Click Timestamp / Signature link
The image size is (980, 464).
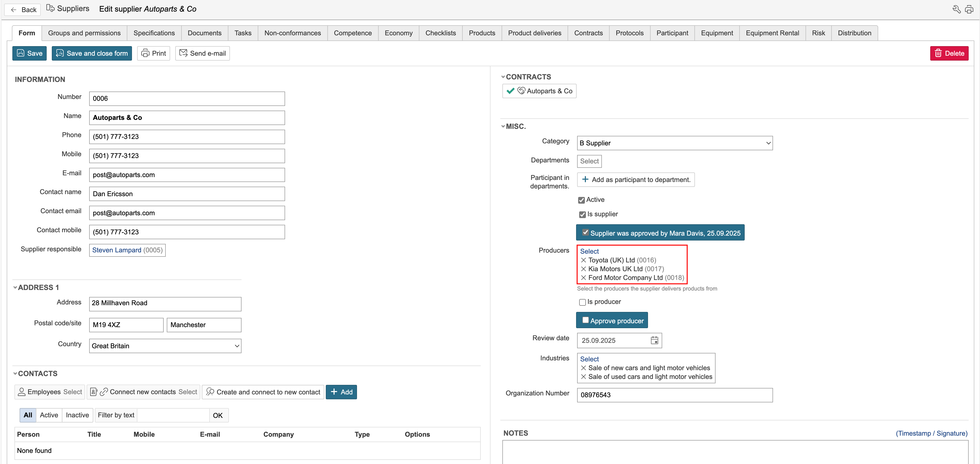[932, 433]
